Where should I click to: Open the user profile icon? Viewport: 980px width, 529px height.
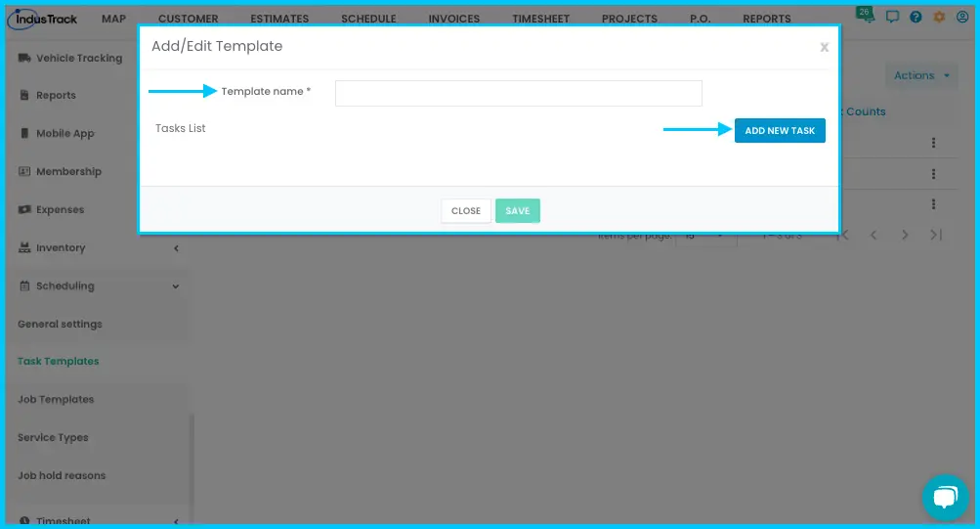962,17
